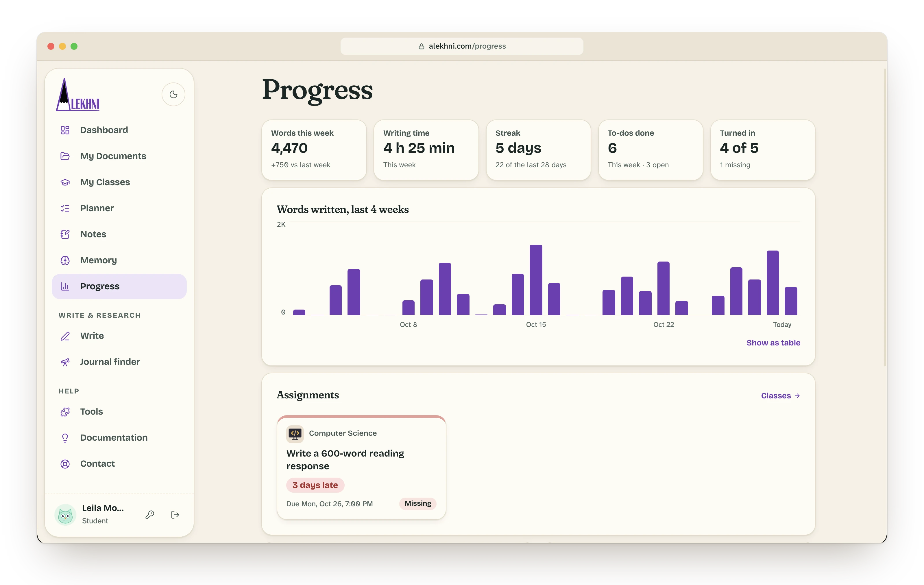Click the Journal finder telescope icon
924x585 pixels.
click(x=65, y=362)
